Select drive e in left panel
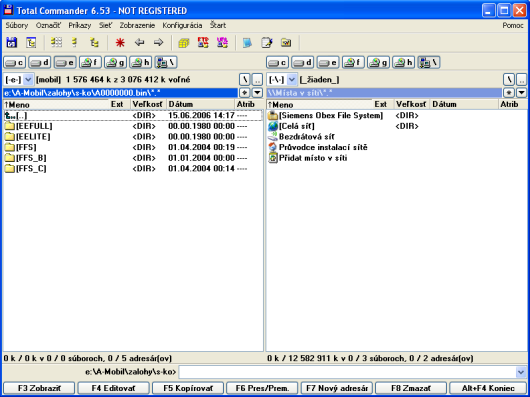Screen dimensions: 530x397 (65, 63)
